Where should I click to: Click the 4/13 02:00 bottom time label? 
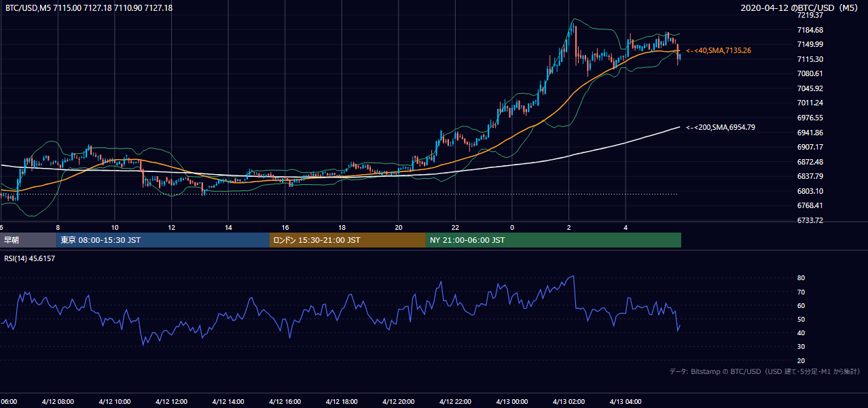point(568,402)
